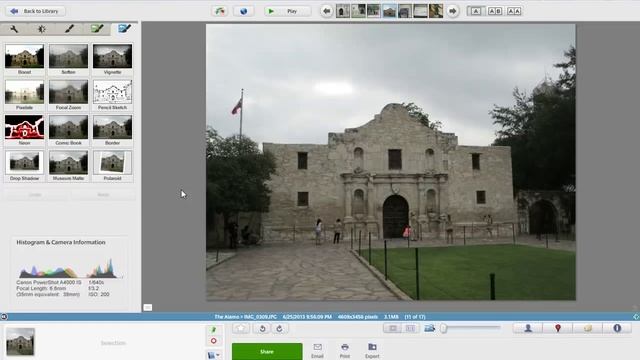
Task: Select the single image view A button
Action: tap(476, 11)
